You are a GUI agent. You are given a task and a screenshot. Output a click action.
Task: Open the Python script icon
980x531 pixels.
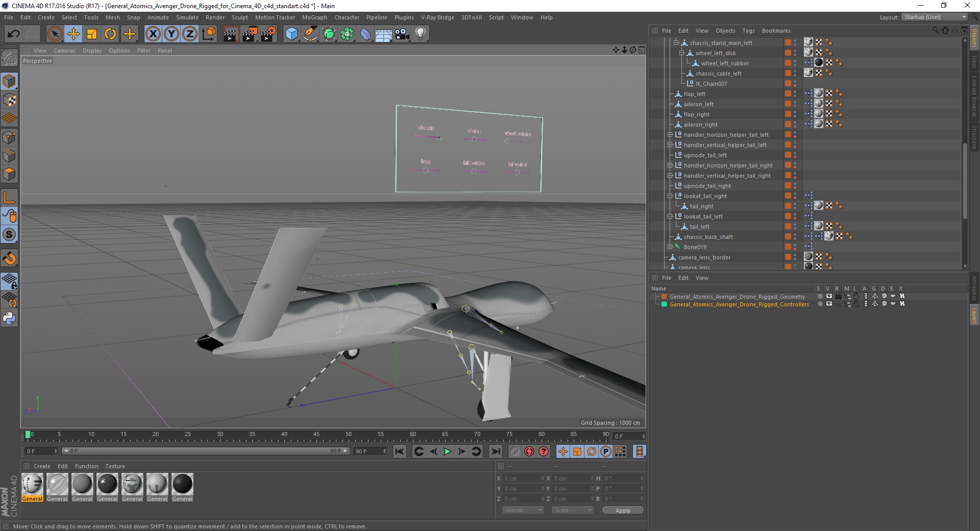click(9, 319)
